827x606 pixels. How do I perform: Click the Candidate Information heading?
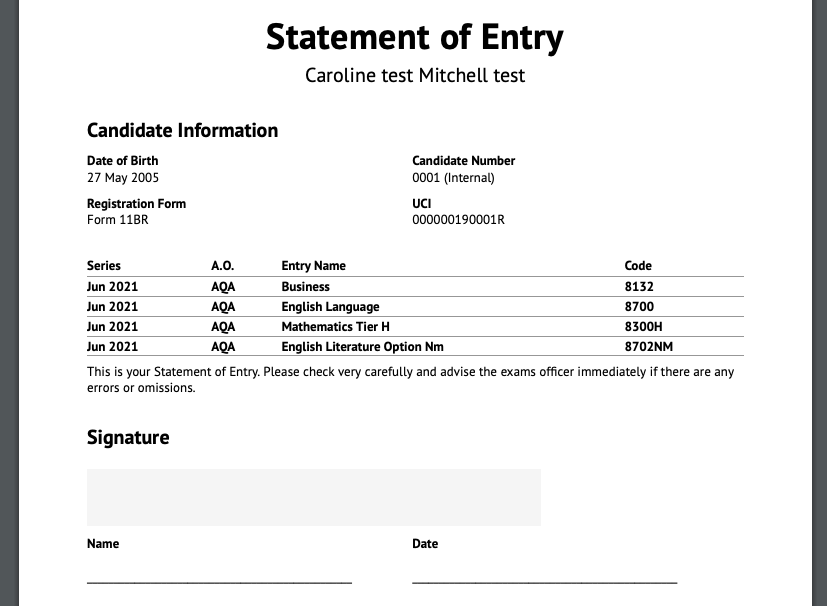click(x=182, y=130)
